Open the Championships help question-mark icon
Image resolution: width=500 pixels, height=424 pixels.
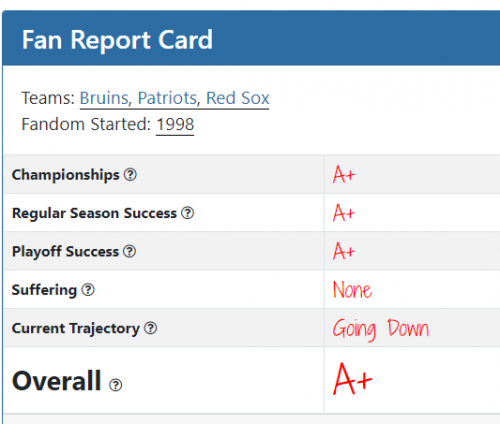coord(130,175)
